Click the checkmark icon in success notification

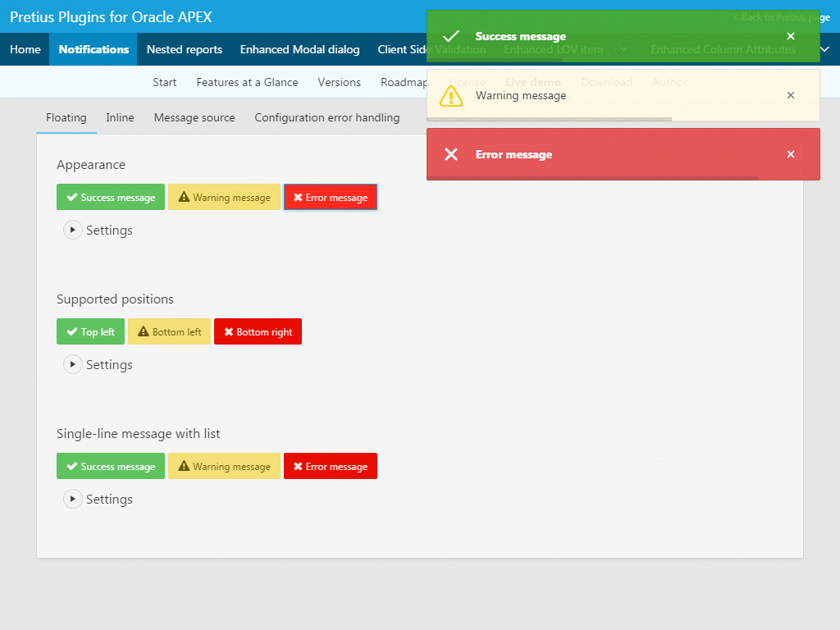pyautogui.click(x=451, y=36)
